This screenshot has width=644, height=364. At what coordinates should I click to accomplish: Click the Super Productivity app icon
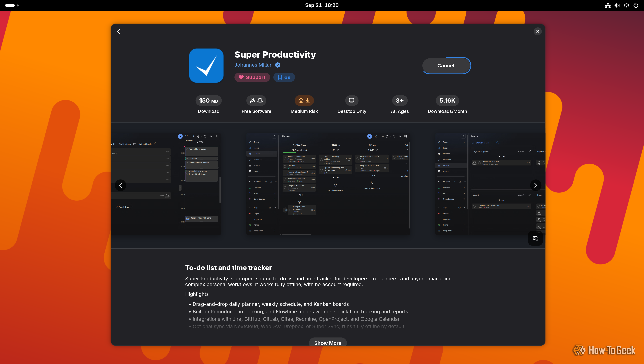point(206,66)
